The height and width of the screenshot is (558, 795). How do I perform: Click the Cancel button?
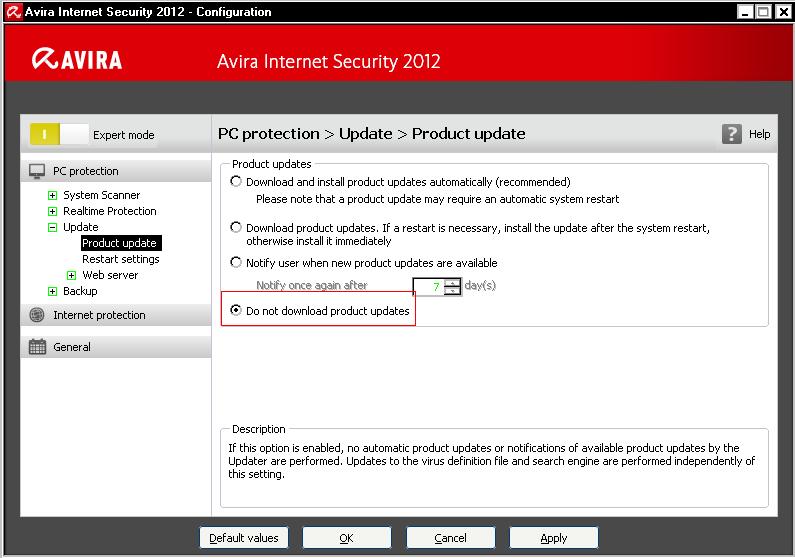coord(450,538)
